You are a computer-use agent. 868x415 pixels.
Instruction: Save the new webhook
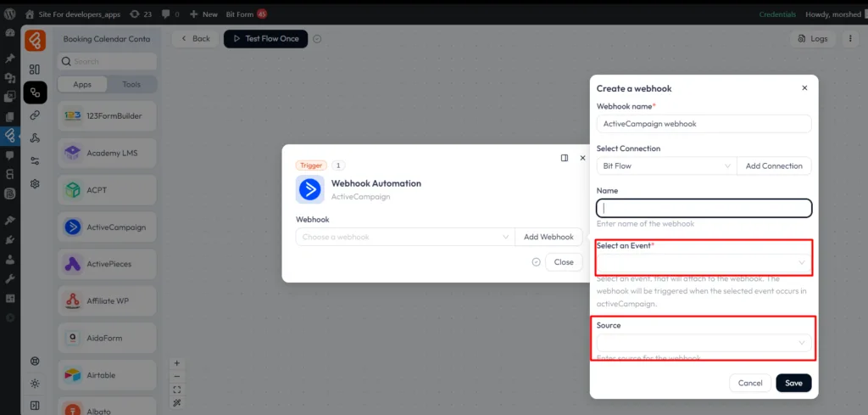793,383
